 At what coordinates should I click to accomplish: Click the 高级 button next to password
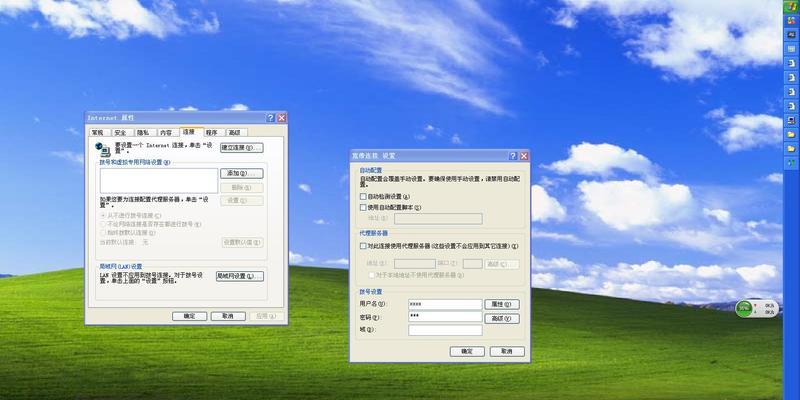pyautogui.click(x=502, y=319)
